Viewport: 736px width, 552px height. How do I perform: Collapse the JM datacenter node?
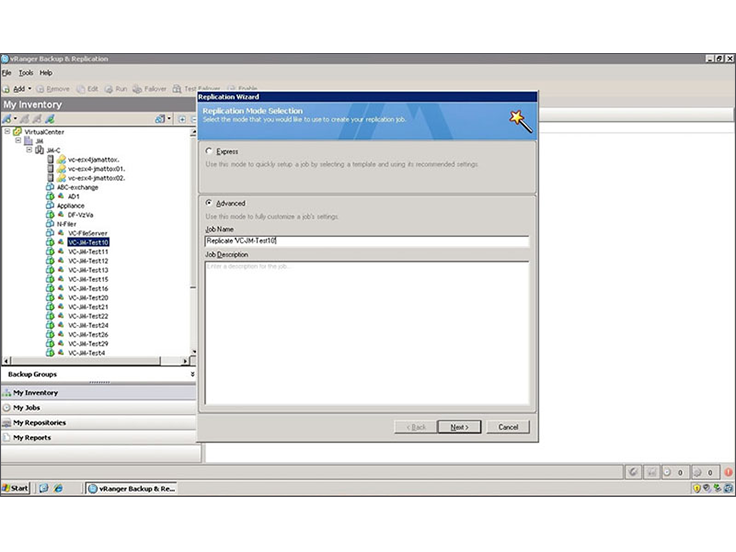[18, 140]
